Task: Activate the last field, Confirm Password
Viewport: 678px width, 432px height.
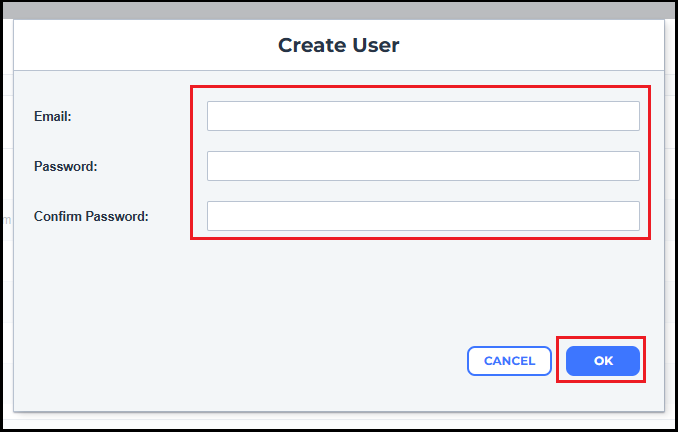Action: [423, 216]
